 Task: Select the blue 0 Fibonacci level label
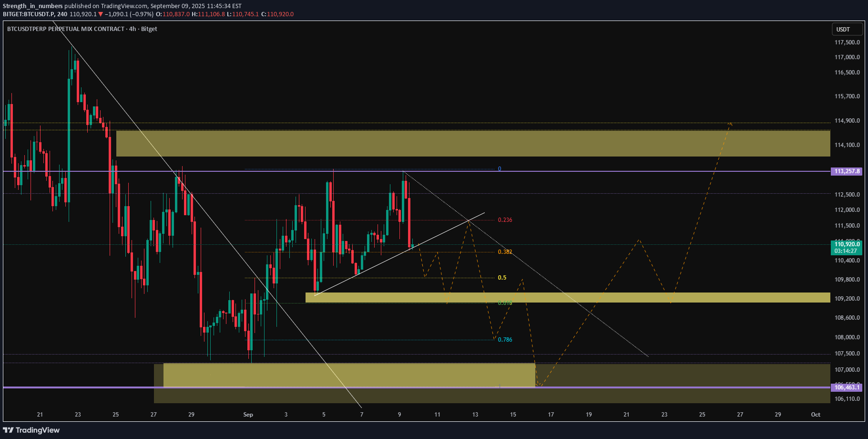[500, 169]
